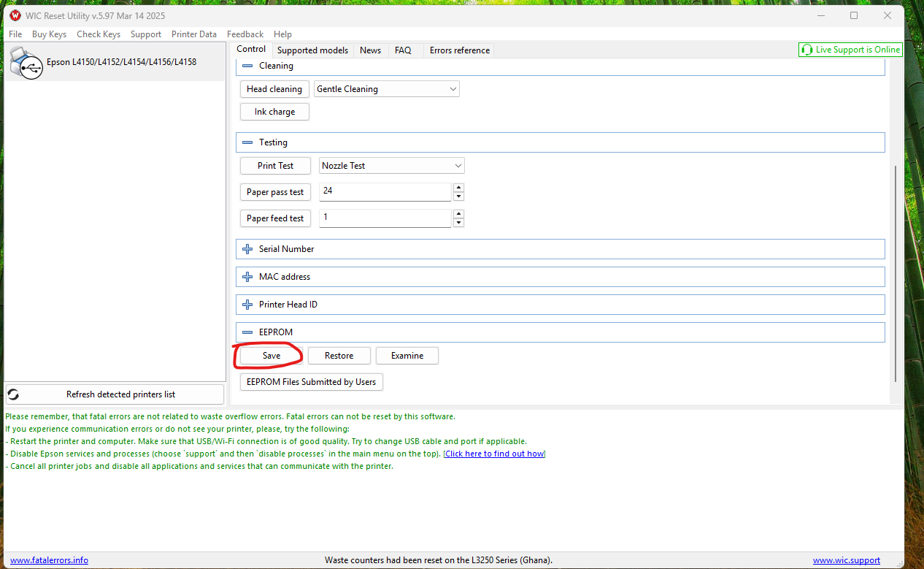This screenshot has width=924, height=569.
Task: Open the Buy Keys menu
Action: [49, 34]
